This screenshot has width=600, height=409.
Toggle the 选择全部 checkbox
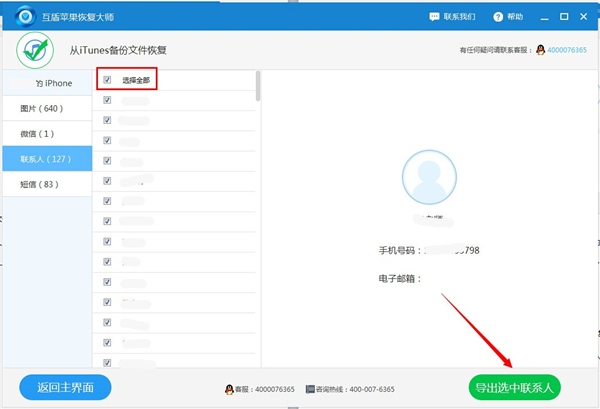107,80
